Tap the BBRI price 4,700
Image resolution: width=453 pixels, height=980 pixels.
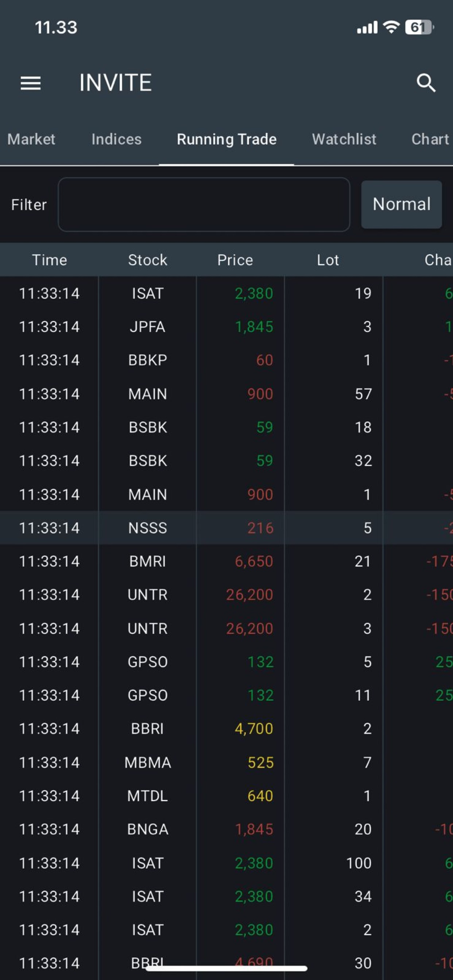click(254, 729)
